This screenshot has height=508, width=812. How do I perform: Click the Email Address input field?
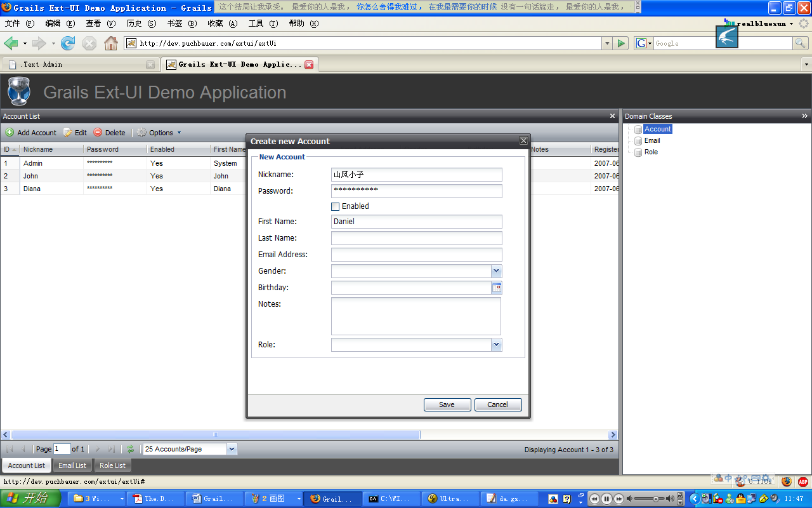416,255
